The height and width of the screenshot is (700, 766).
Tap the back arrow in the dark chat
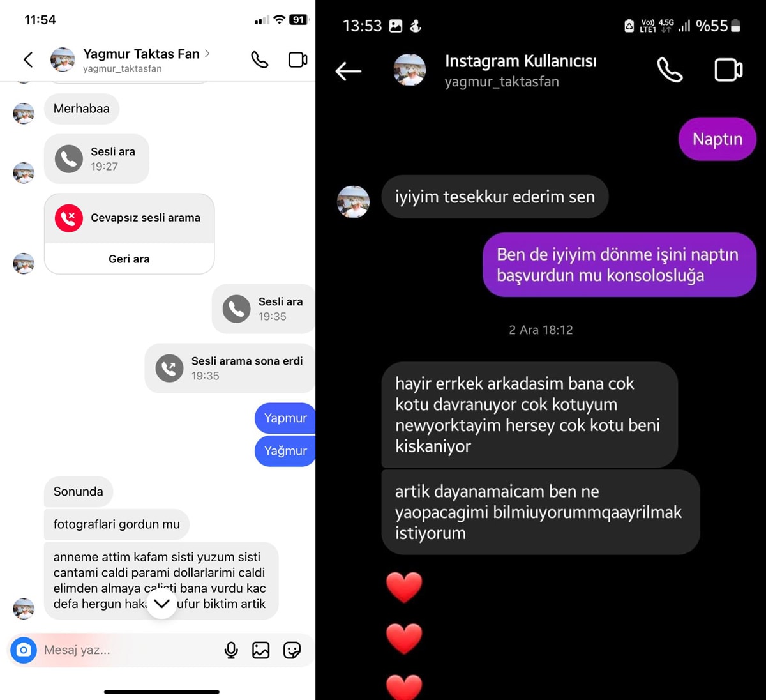click(349, 71)
